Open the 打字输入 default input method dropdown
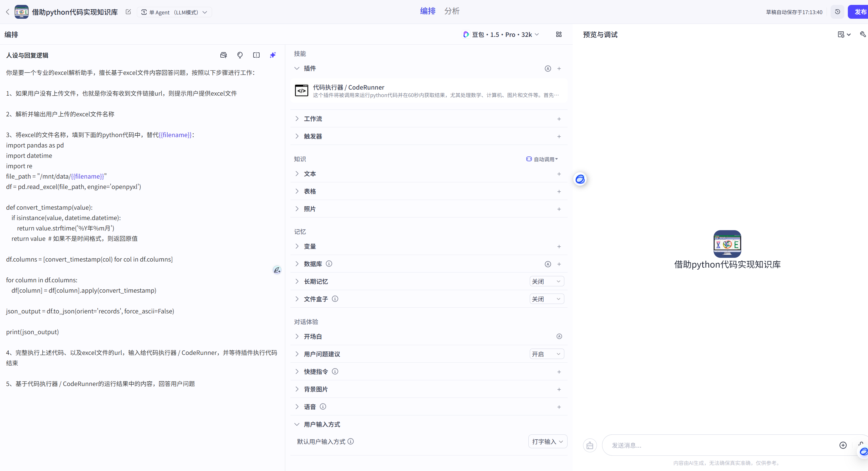 (x=547, y=441)
